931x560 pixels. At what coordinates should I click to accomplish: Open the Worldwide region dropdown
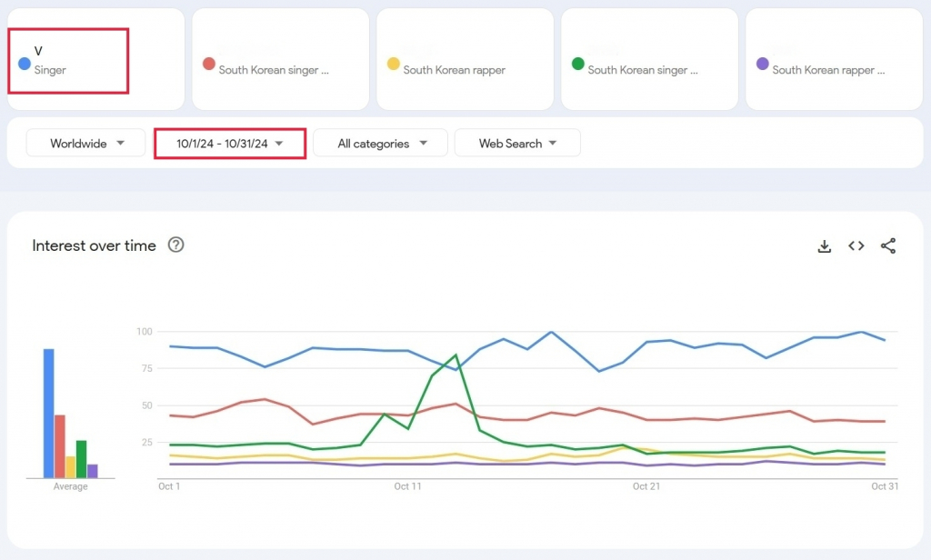click(x=86, y=144)
